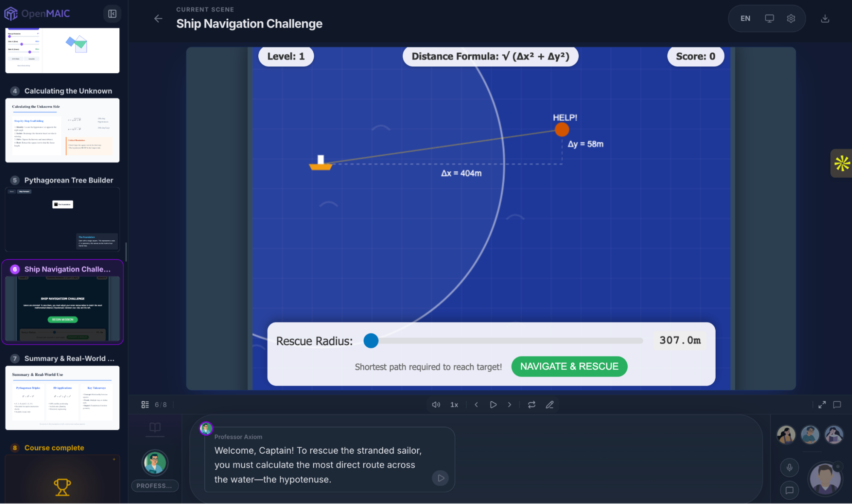The image size is (852, 504).
Task: Download the course via download icon
Action: tap(825, 18)
